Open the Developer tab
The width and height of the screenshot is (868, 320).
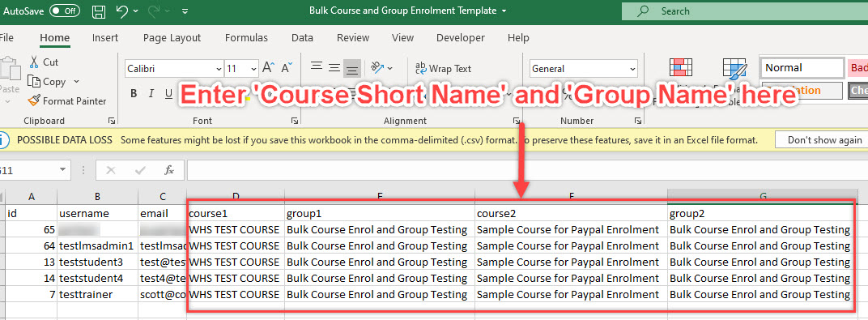pos(461,37)
